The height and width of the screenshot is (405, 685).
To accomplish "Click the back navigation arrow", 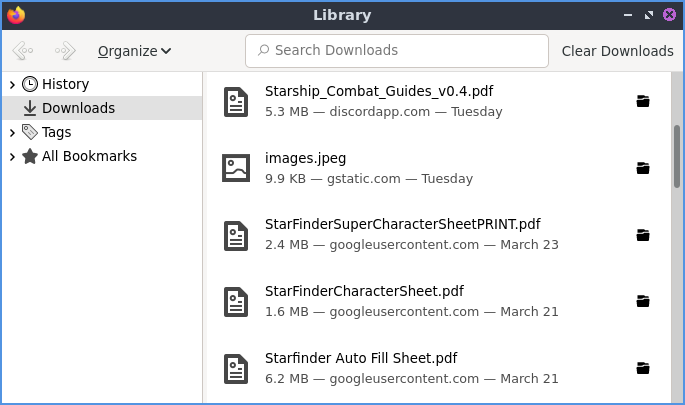I will pyautogui.click(x=22, y=51).
